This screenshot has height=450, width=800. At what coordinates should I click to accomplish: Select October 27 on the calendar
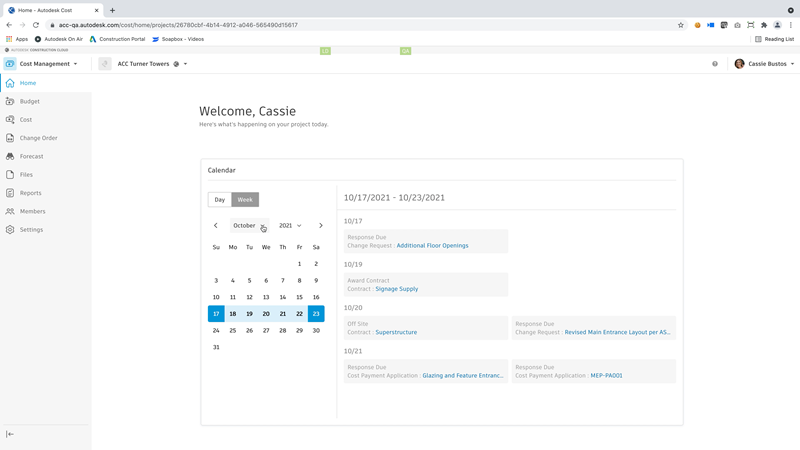point(266,330)
